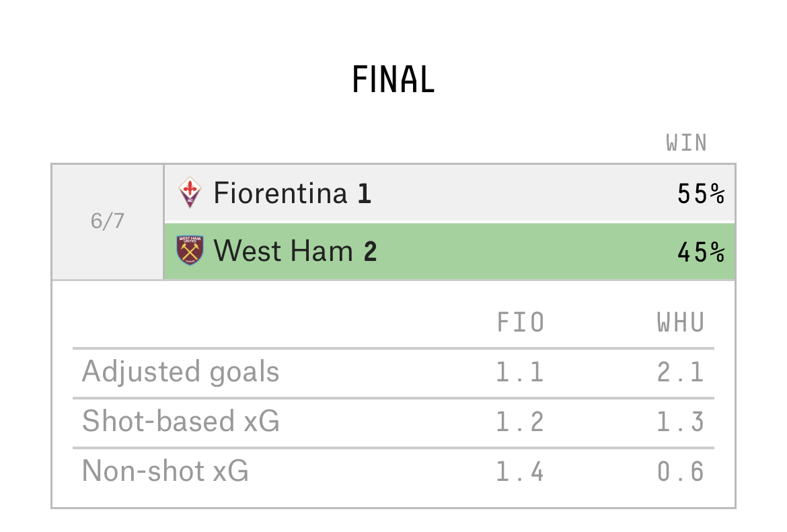Image resolution: width=787 pixels, height=532 pixels.
Task: Click West Ham's non-shot xG value 0.6
Action: 681,471
